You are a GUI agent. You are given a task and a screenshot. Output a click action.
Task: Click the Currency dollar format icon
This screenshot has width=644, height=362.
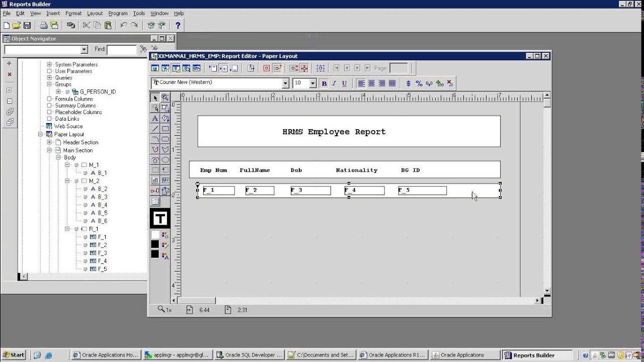408,83
